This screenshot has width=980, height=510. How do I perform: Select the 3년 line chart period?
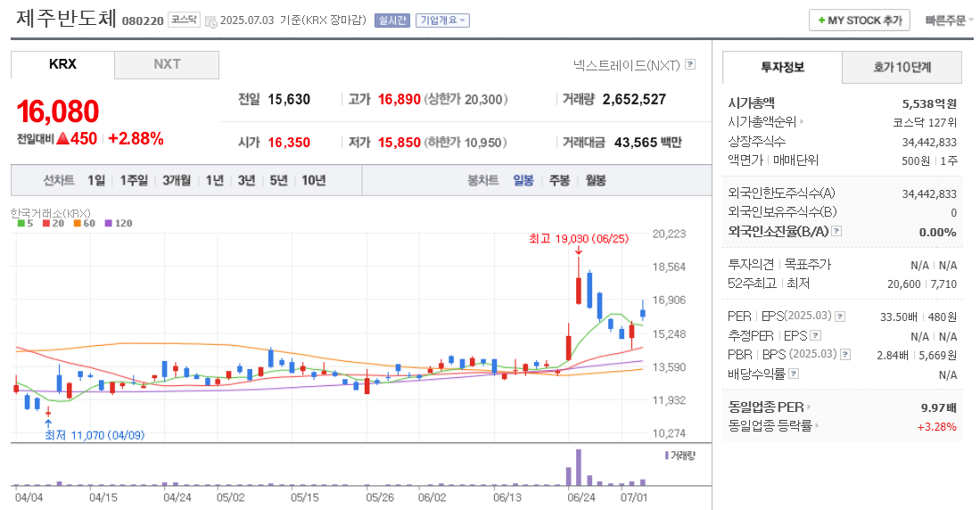[246, 181]
